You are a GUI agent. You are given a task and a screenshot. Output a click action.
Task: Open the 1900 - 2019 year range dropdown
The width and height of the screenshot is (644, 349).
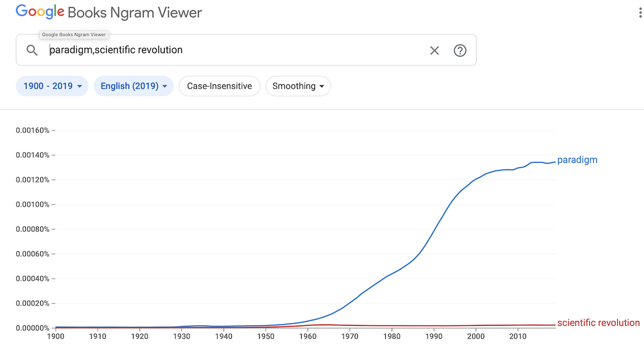52,86
